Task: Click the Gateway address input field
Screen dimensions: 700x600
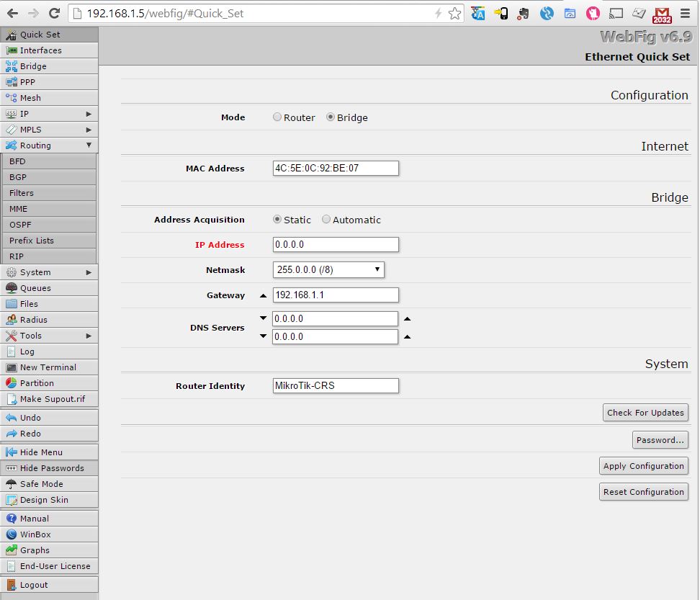Action: (x=336, y=295)
